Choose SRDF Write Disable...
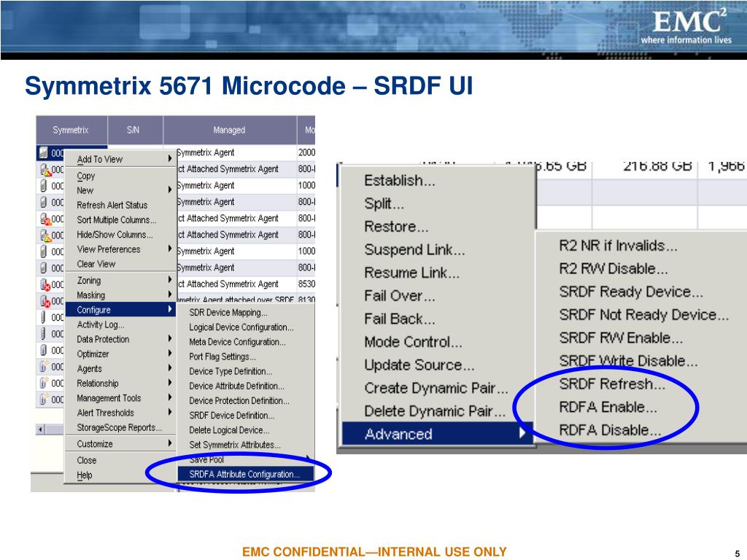Screen dimensions: 747x560 [x=641, y=361]
